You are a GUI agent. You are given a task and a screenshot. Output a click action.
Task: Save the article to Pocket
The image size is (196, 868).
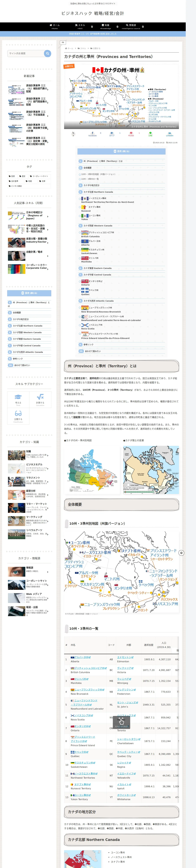point(131,134)
